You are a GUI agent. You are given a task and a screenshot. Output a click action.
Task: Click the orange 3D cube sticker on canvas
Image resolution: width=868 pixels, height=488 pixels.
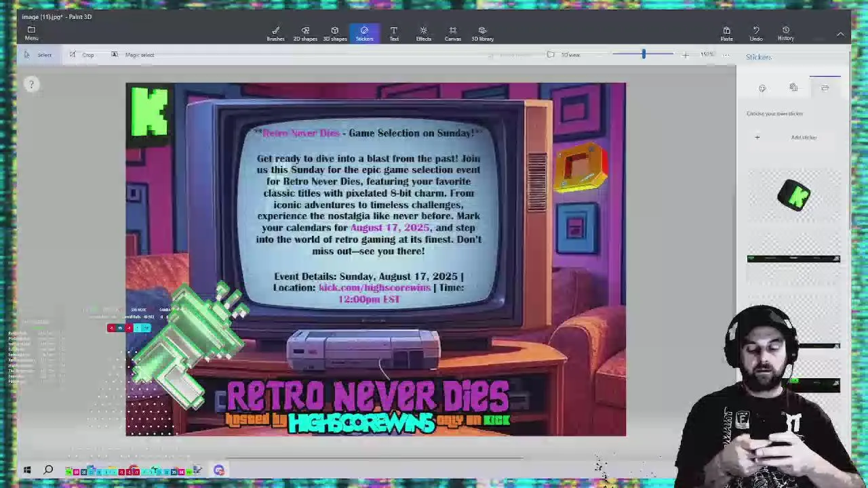(x=582, y=167)
